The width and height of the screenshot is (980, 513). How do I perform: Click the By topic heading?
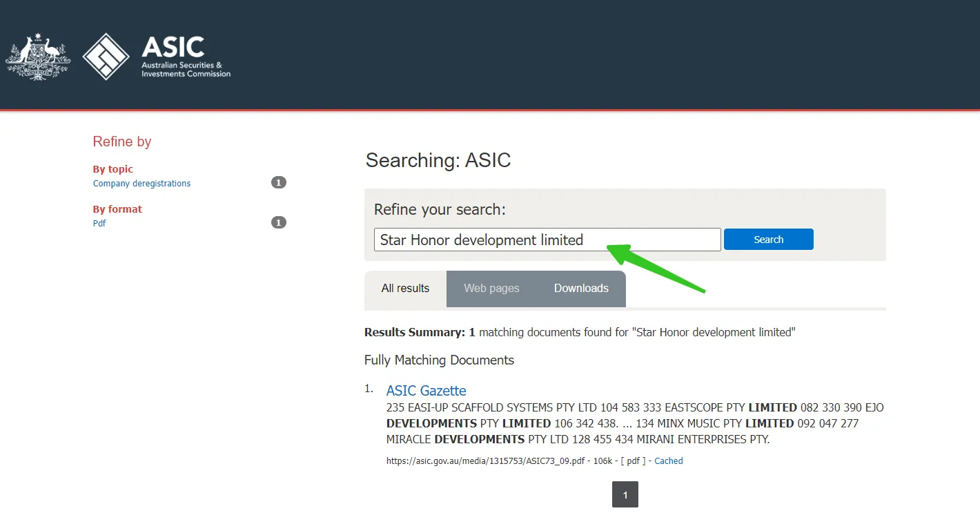[x=113, y=169]
